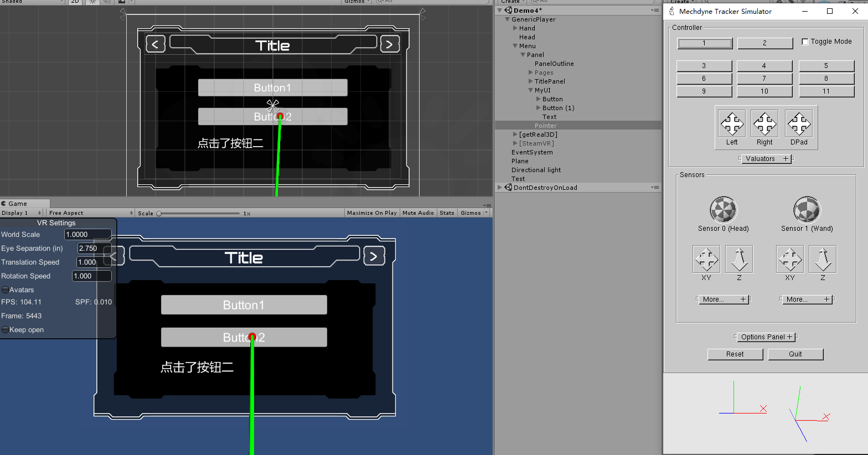Image resolution: width=868 pixels, height=455 pixels.
Task: Collapse the Demo4* scene in Hierarchy
Action: pos(500,11)
